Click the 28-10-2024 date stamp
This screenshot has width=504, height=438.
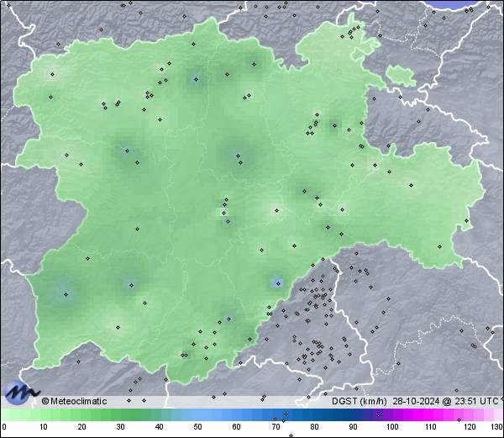pyautogui.click(x=416, y=401)
